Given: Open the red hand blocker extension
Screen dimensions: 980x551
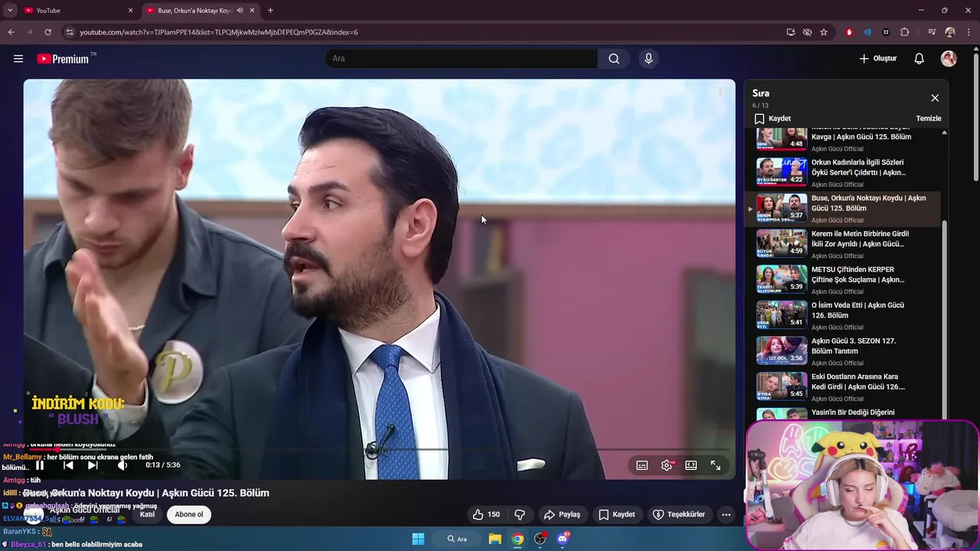Looking at the screenshot, I should (849, 32).
